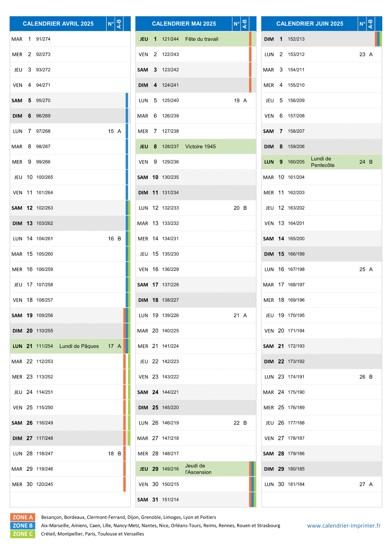Select Saturday 31 May row
This screenshot has width=392, height=555.
tap(196, 500)
